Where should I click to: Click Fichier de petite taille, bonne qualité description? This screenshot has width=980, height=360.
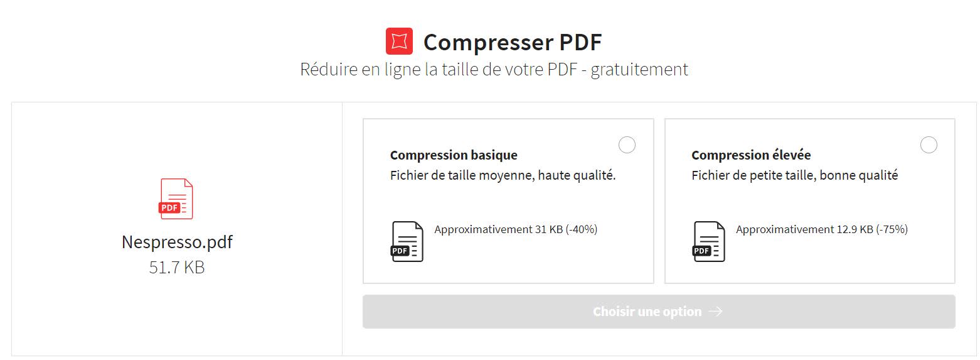[795, 176]
